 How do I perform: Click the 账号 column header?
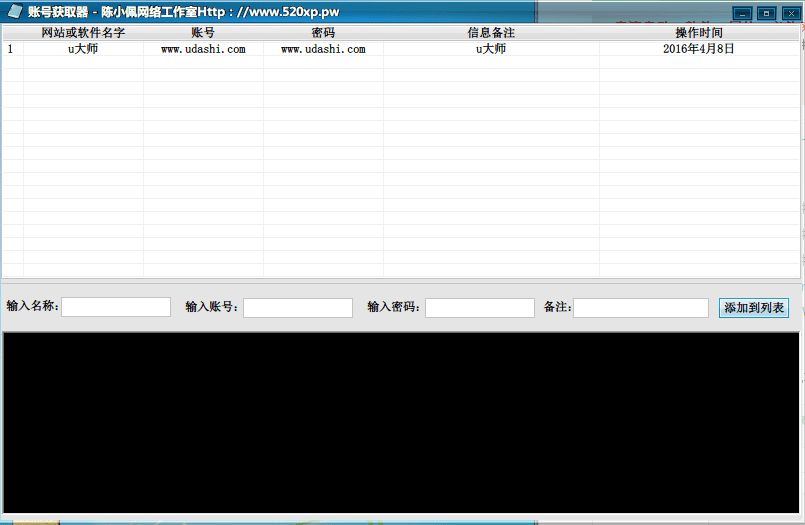[x=203, y=33]
